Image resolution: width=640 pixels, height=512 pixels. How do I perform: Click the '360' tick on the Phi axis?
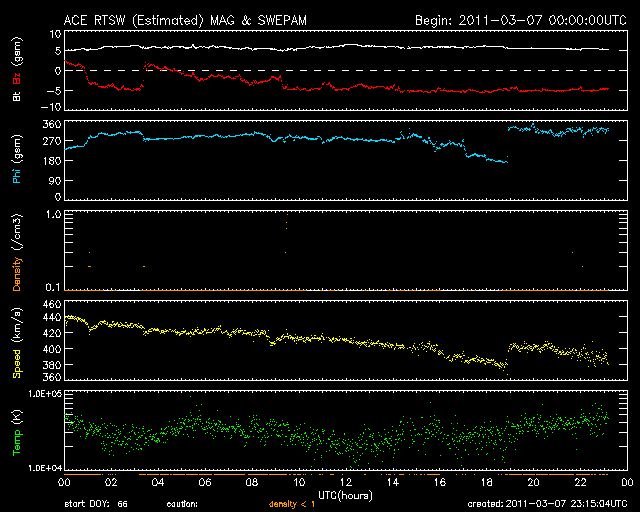(52, 125)
